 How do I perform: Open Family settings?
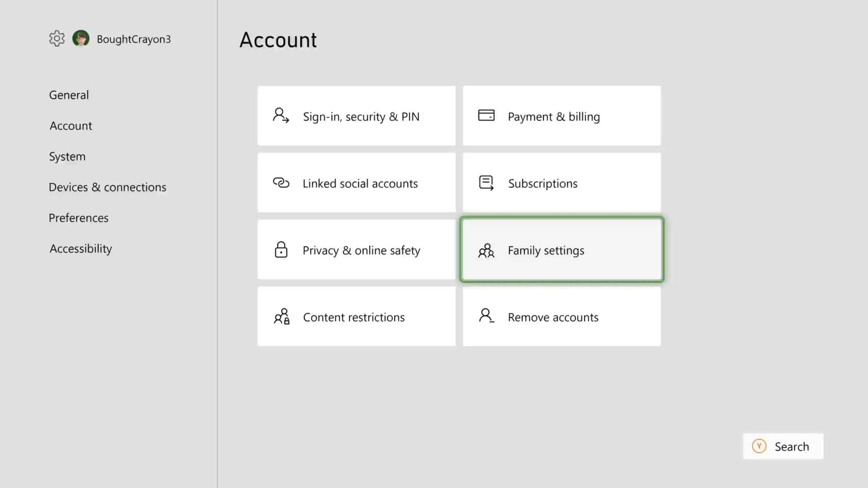point(561,250)
